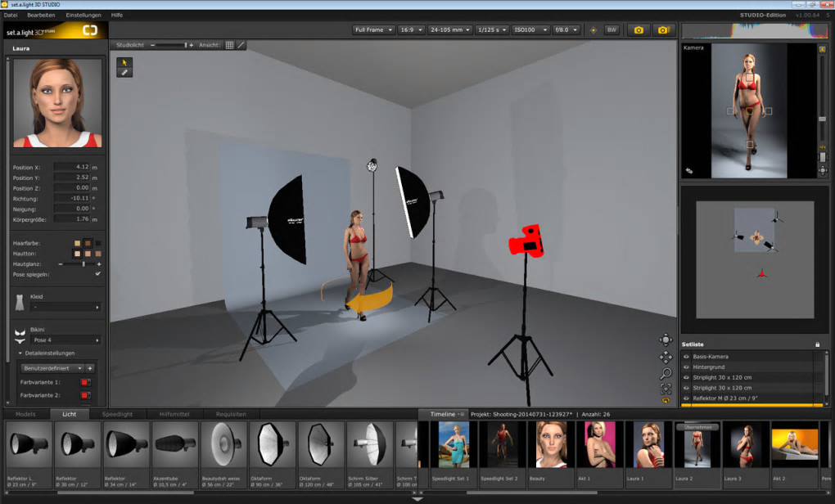Expand the Pose 4 bikini dropdown
The width and height of the screenshot is (835, 504).
tap(66, 340)
